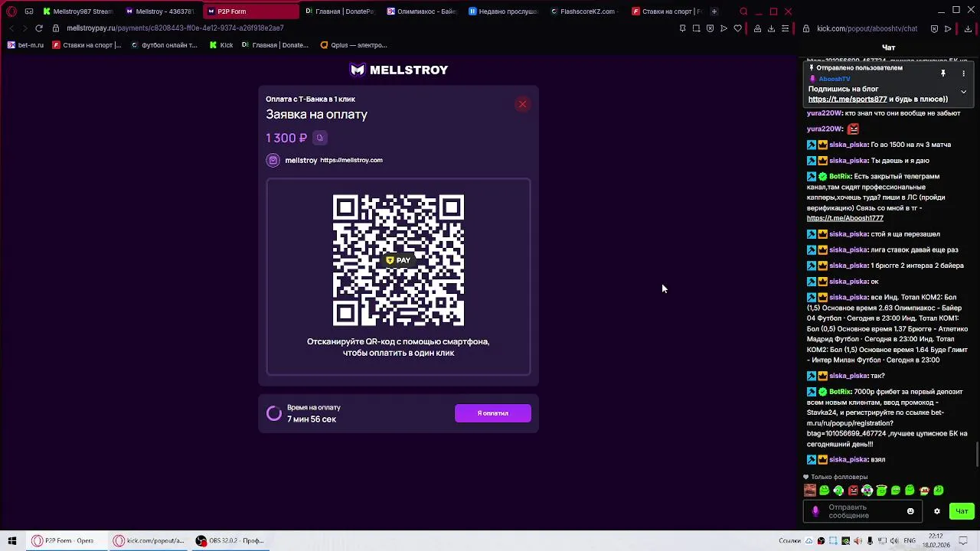Click the Я оплатил button
The image size is (980, 551).
(493, 413)
